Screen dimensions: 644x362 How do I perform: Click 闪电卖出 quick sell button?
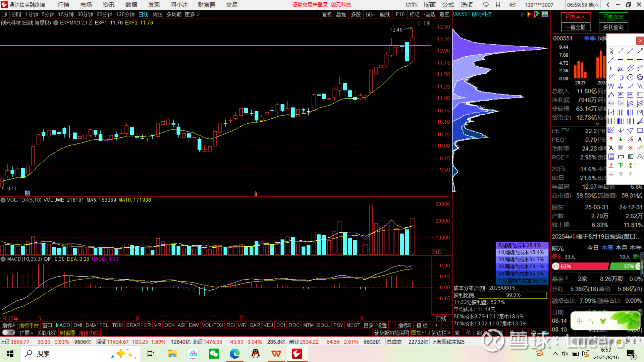613,17
